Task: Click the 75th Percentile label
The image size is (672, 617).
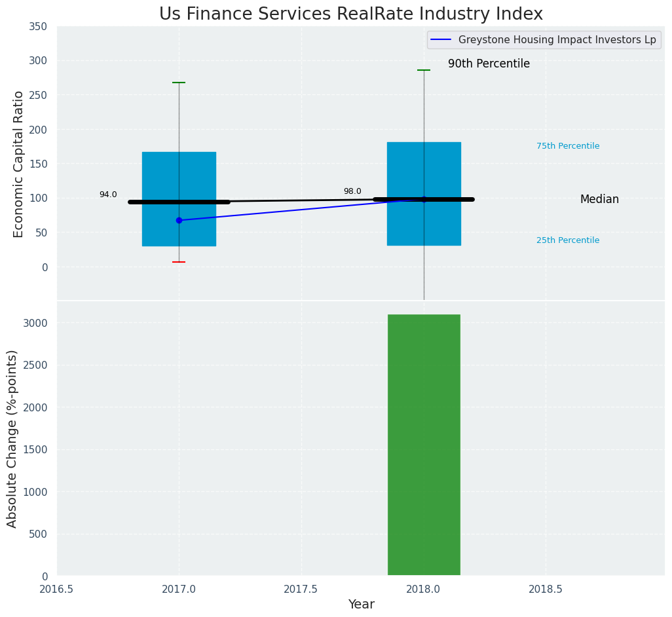Action: point(568,146)
